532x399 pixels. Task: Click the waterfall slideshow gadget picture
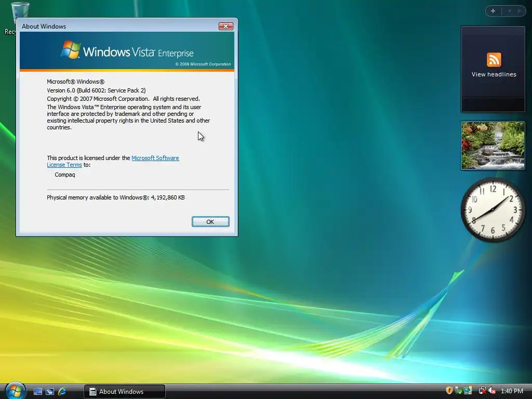click(493, 145)
